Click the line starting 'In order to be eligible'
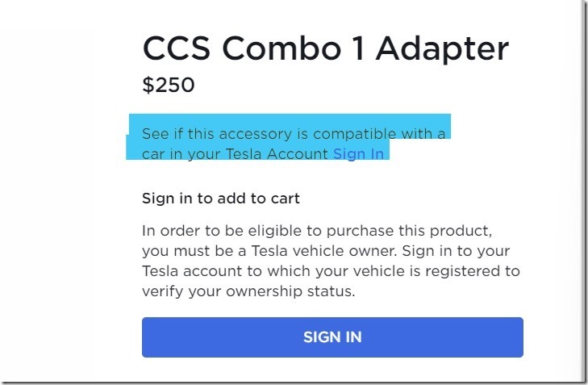Image resolution: width=588 pixels, height=385 pixels. 317,230
